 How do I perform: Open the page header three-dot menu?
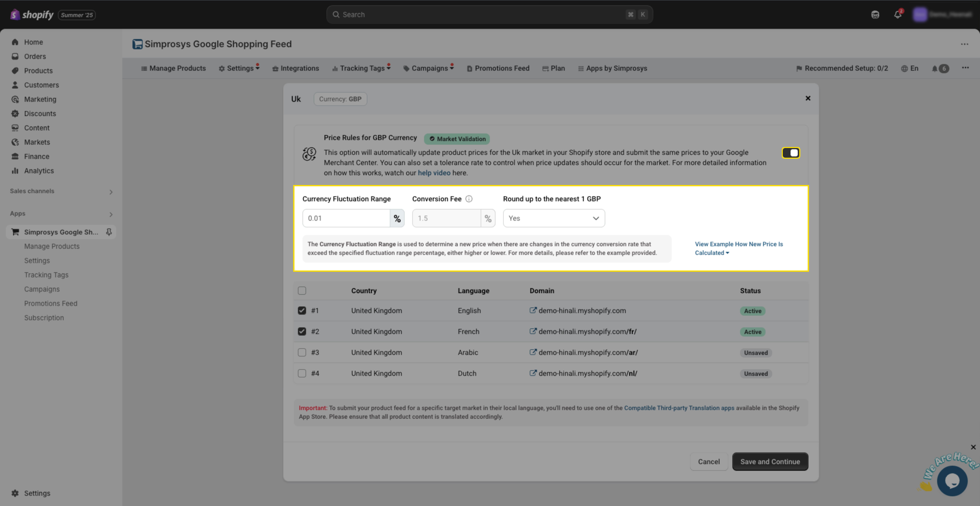[x=964, y=44]
